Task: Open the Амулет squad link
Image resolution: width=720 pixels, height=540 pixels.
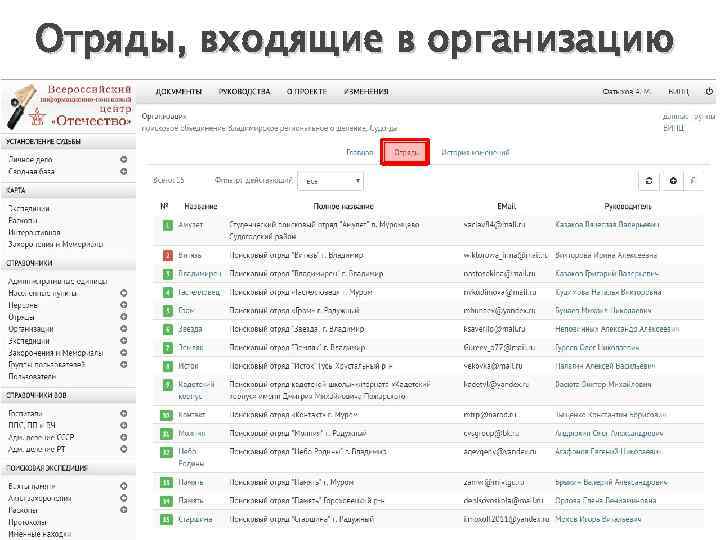Action: click(x=191, y=225)
